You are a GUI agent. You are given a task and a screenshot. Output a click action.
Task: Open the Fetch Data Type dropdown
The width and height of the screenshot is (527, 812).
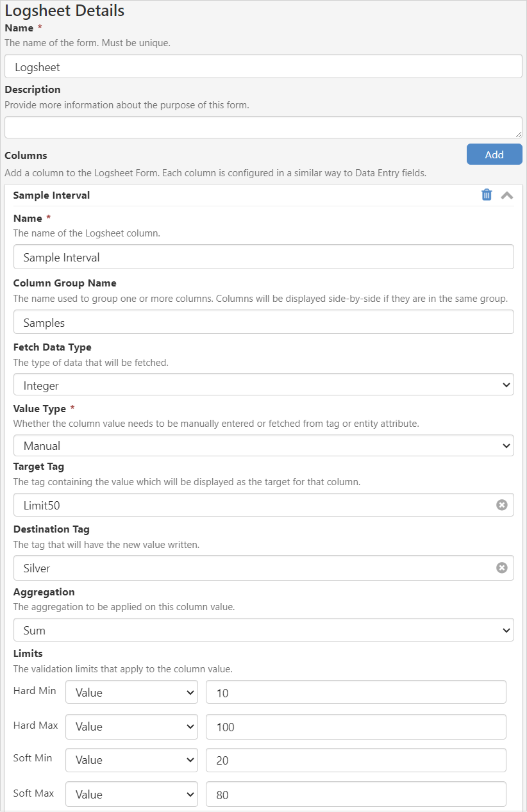tap(263, 385)
